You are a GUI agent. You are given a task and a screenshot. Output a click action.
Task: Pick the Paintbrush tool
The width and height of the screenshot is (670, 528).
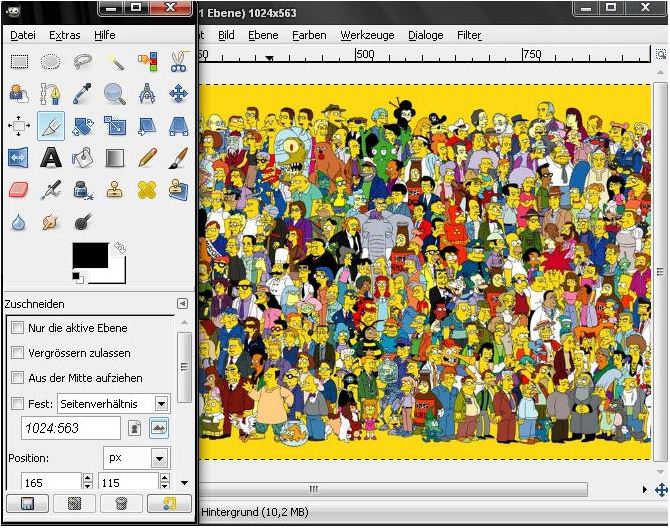click(179, 158)
